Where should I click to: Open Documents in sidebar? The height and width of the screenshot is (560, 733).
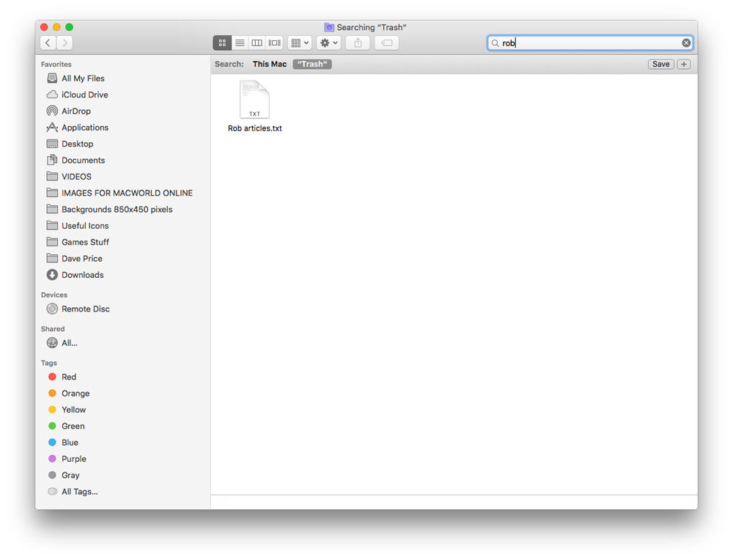click(84, 161)
